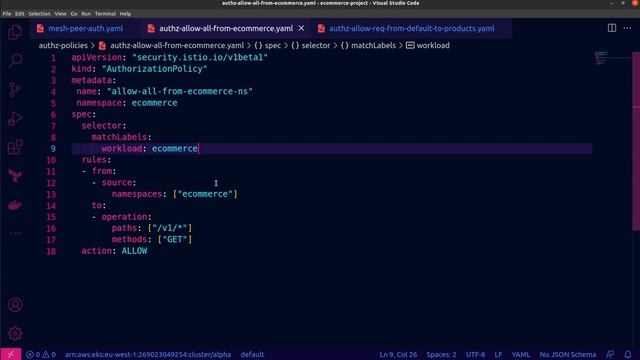Open the Selection menu
Screen dimensions: 640x360
point(39,14)
